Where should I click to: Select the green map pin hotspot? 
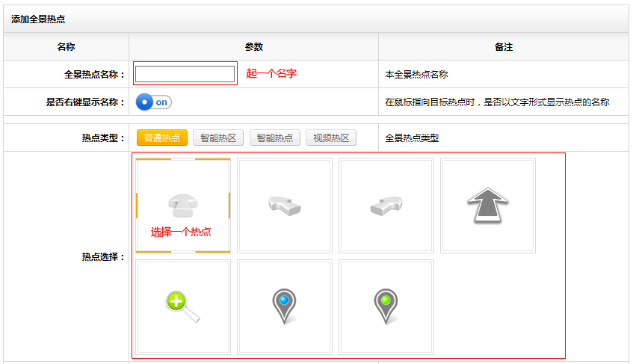tap(386, 307)
